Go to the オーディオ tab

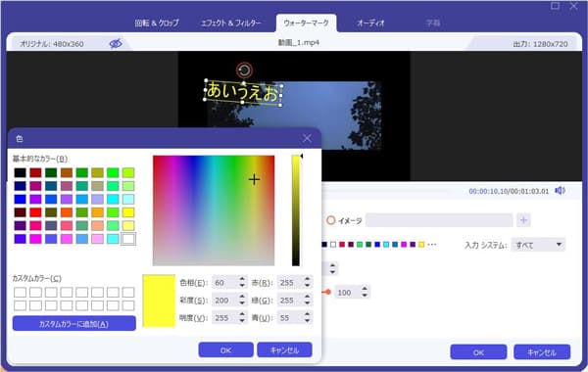pyautogui.click(x=370, y=23)
